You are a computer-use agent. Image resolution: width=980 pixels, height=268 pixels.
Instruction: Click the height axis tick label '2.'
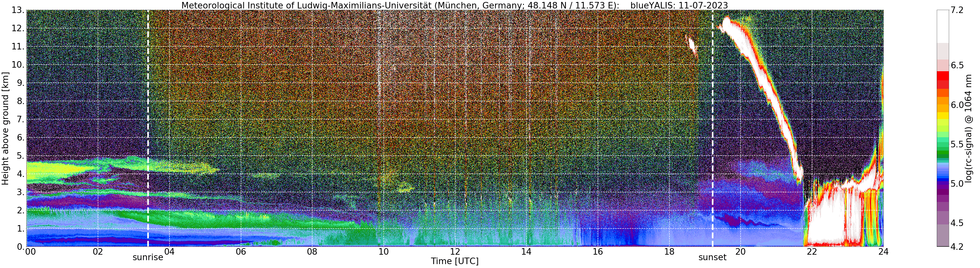[x=20, y=210]
